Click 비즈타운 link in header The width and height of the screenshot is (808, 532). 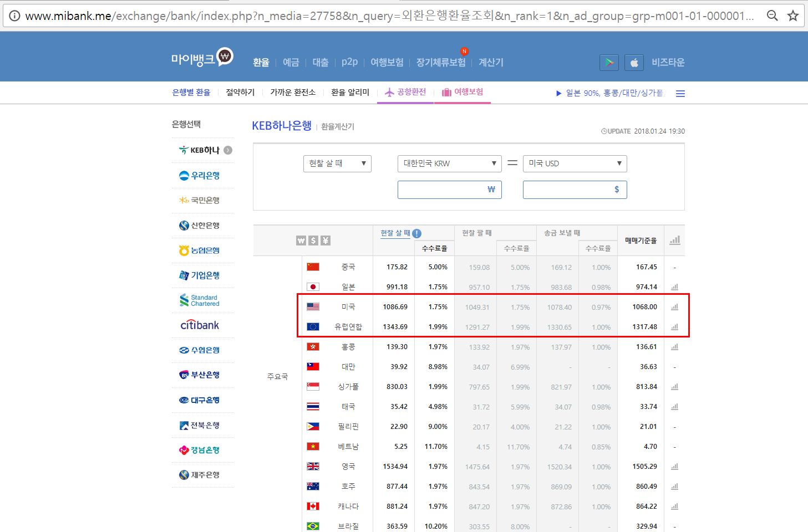tap(668, 63)
